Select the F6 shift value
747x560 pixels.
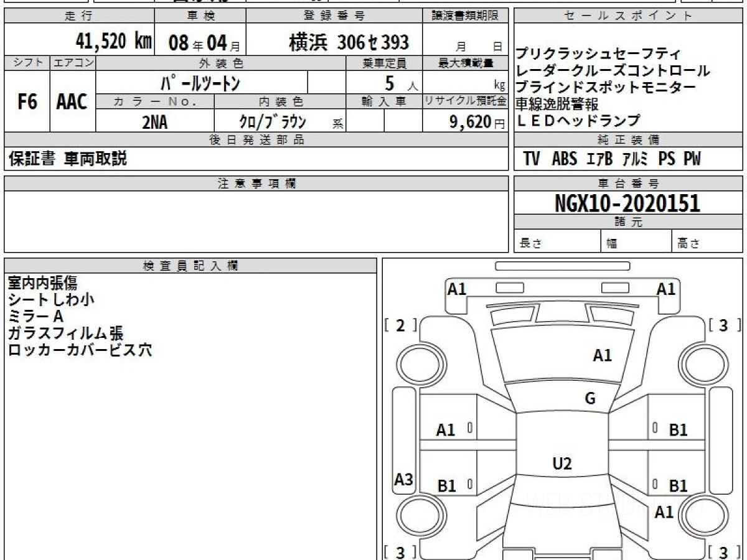(x=27, y=102)
